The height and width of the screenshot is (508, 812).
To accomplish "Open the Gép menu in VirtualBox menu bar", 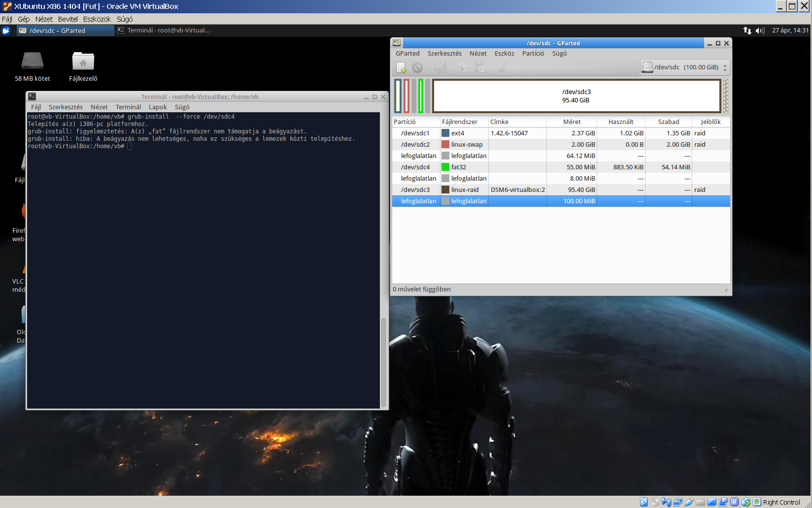I will click(24, 19).
